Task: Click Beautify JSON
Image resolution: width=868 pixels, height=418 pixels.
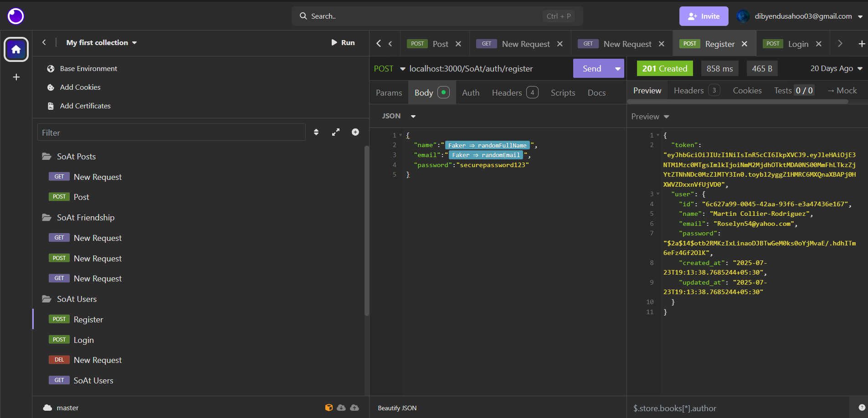Action: (397, 408)
